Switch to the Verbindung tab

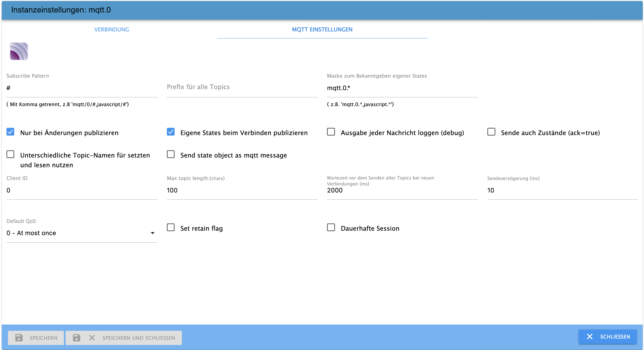111,29
